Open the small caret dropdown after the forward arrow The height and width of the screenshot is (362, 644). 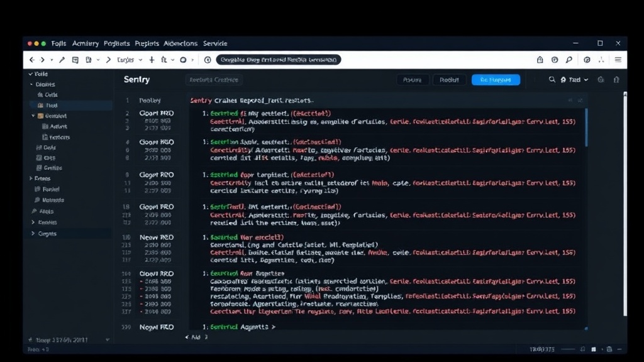(52, 60)
